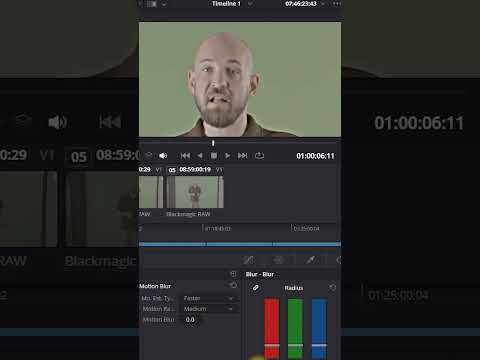Stop playback in the viewer
This screenshot has width=480, height=360.
(214, 156)
